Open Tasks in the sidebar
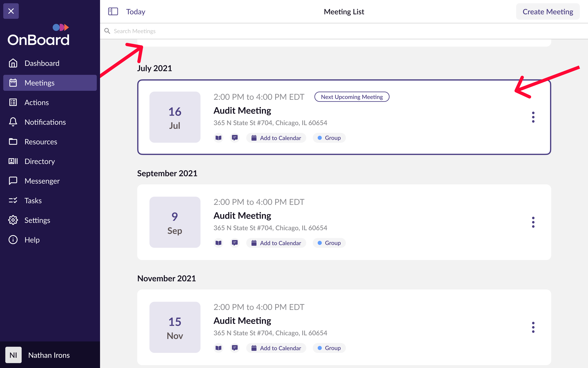 point(50,201)
